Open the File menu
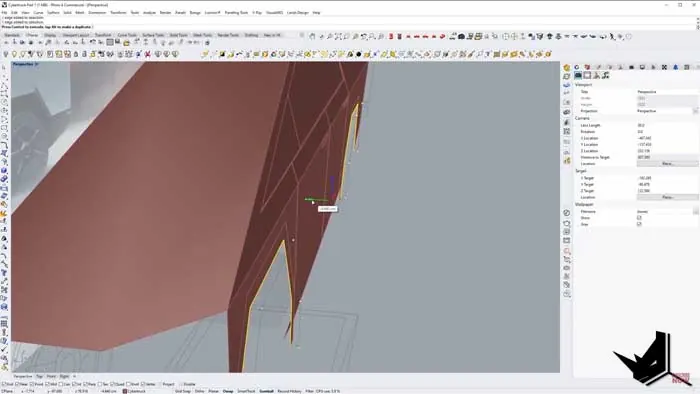Screen dimensions: 700x394 click(x=4, y=12)
